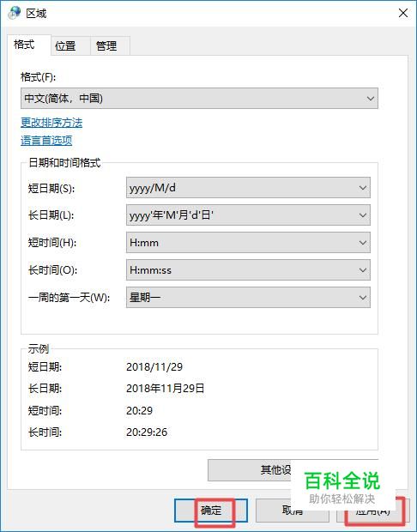Image resolution: width=417 pixels, height=532 pixels.
Task: Switch to the 位置 tab
Action: coord(69,46)
